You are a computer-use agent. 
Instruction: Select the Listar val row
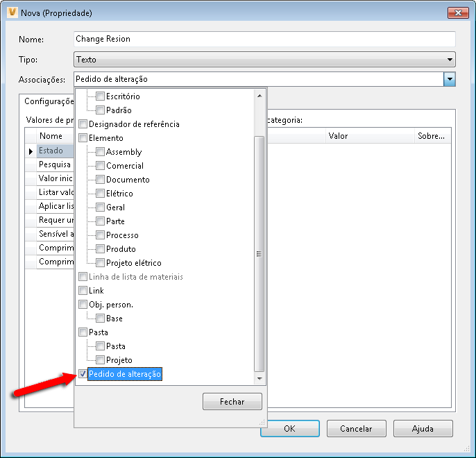point(55,192)
